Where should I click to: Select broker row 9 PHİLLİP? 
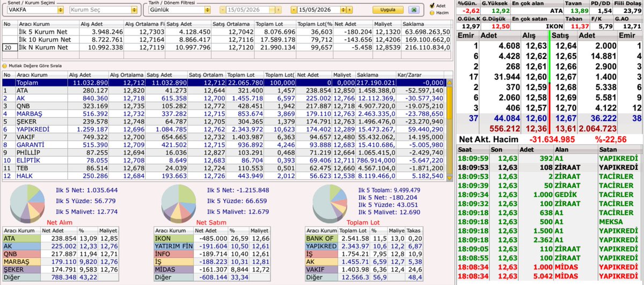[x=223, y=152]
